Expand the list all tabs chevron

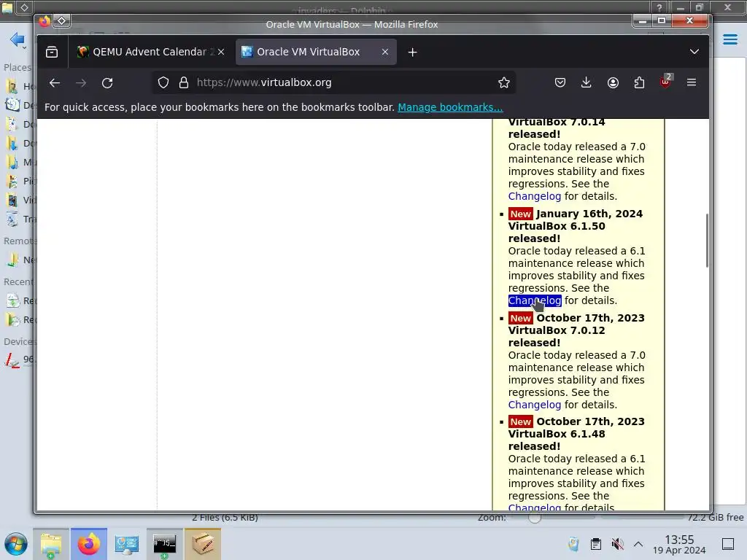coord(694,52)
